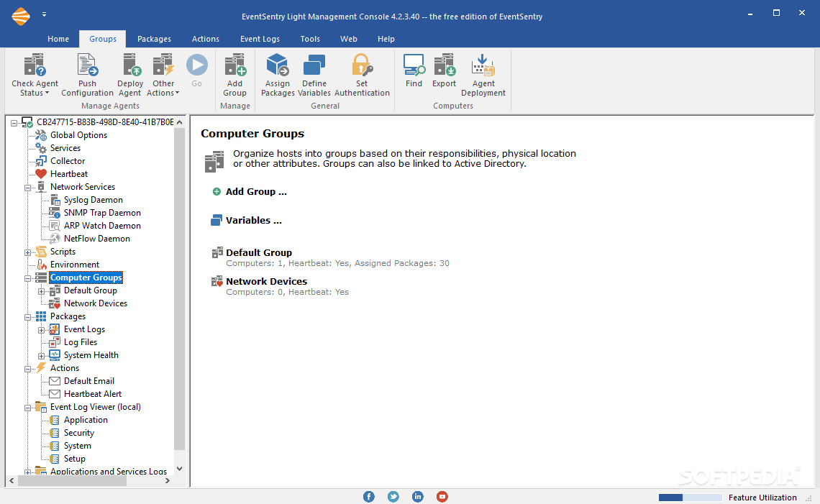Screen dimensions: 820x504
Task: Select Application log in the tree
Action: coord(86,420)
